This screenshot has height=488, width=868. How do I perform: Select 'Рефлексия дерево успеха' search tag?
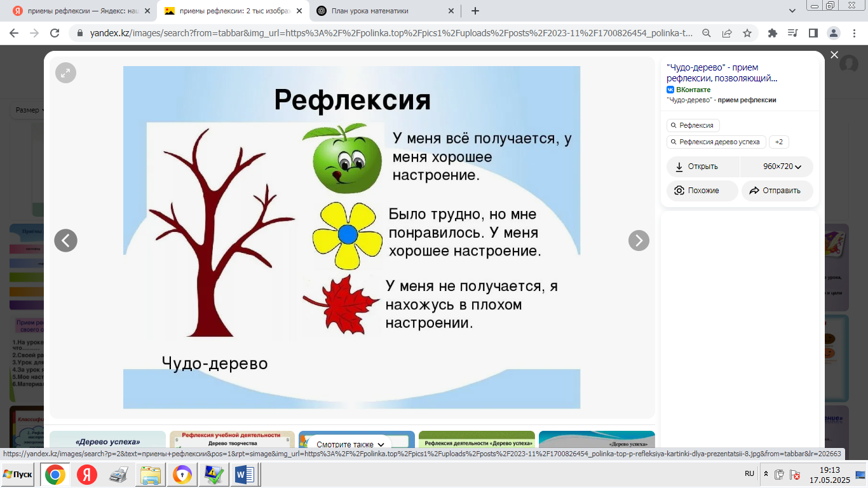[x=716, y=142]
